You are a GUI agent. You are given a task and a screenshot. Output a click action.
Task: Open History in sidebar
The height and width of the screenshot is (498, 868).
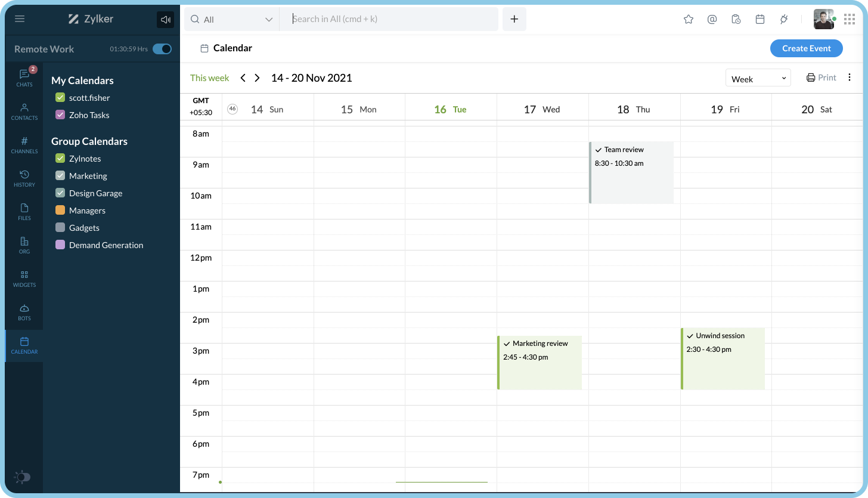click(x=24, y=178)
